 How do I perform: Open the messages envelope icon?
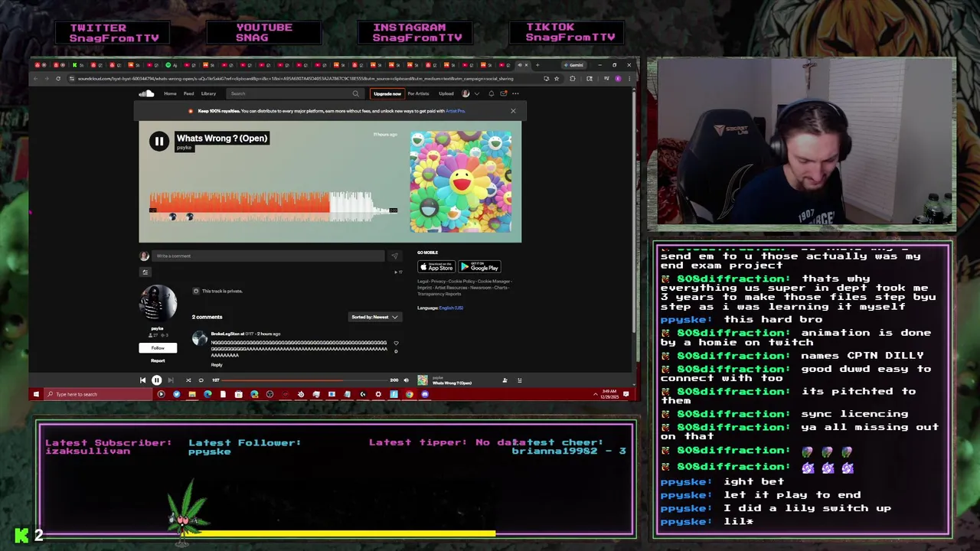[503, 93]
